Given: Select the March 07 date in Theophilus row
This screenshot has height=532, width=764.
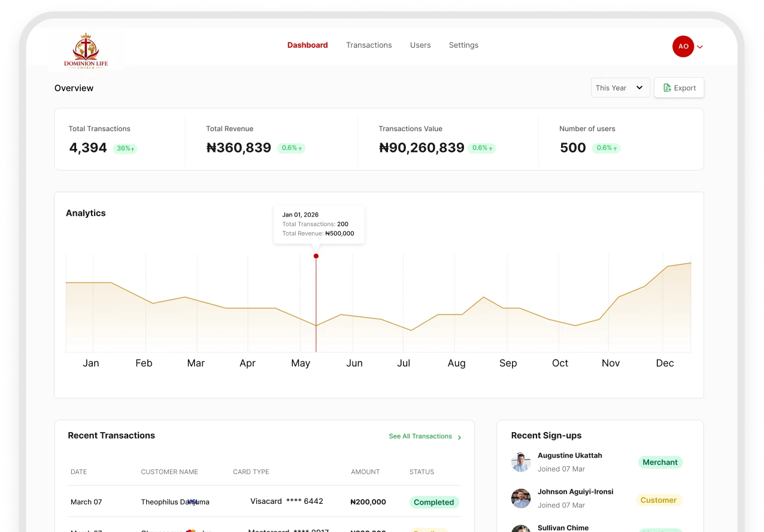Looking at the screenshot, I should [x=86, y=502].
